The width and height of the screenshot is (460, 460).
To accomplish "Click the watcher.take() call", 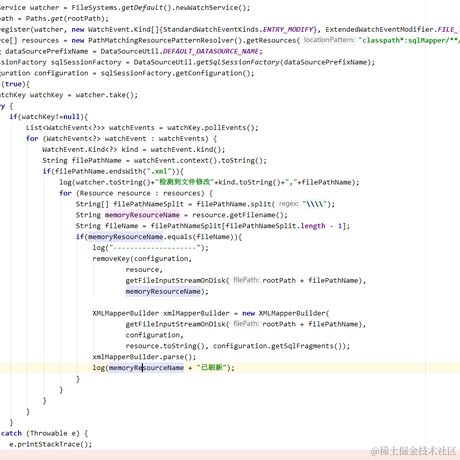I will coord(106,95).
